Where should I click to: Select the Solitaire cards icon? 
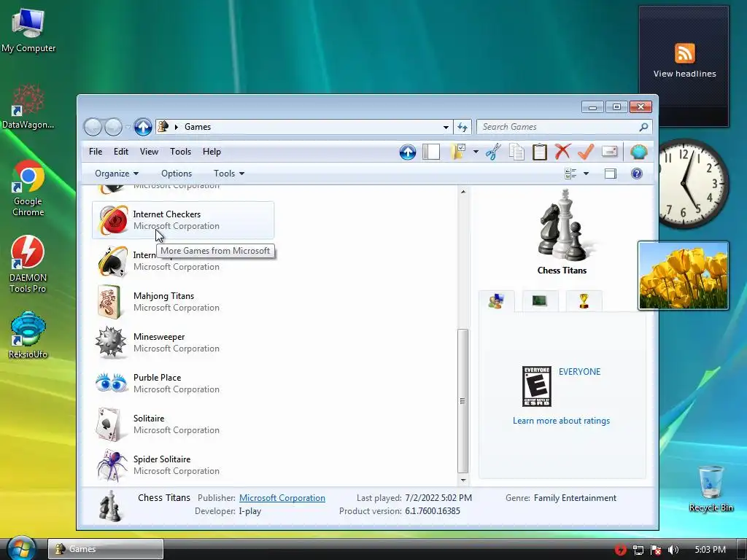point(109,424)
